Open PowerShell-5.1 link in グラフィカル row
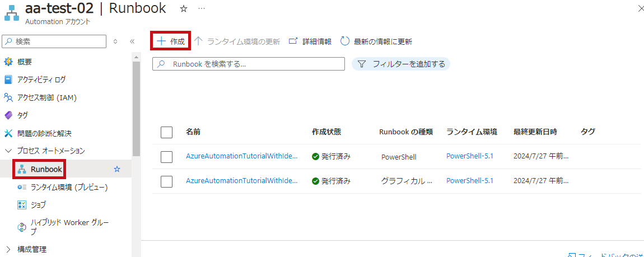This screenshot has width=644, height=257. pyautogui.click(x=470, y=181)
